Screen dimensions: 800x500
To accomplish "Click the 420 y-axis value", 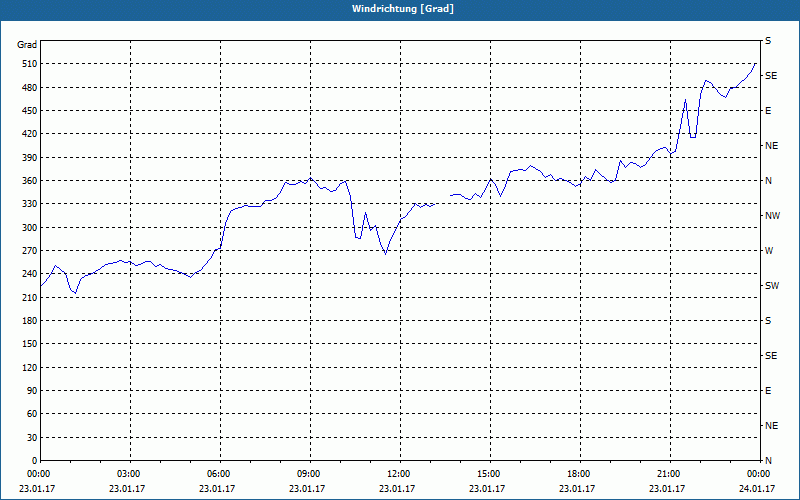I will click(x=30, y=134).
